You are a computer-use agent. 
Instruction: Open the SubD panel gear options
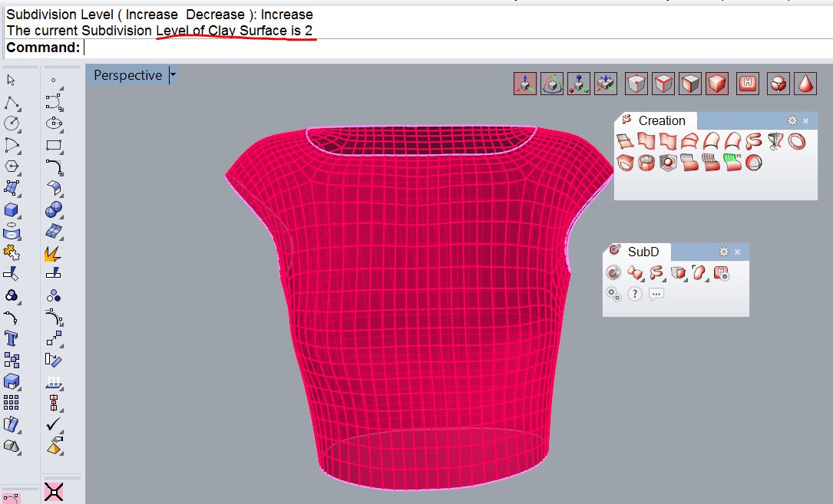click(723, 252)
